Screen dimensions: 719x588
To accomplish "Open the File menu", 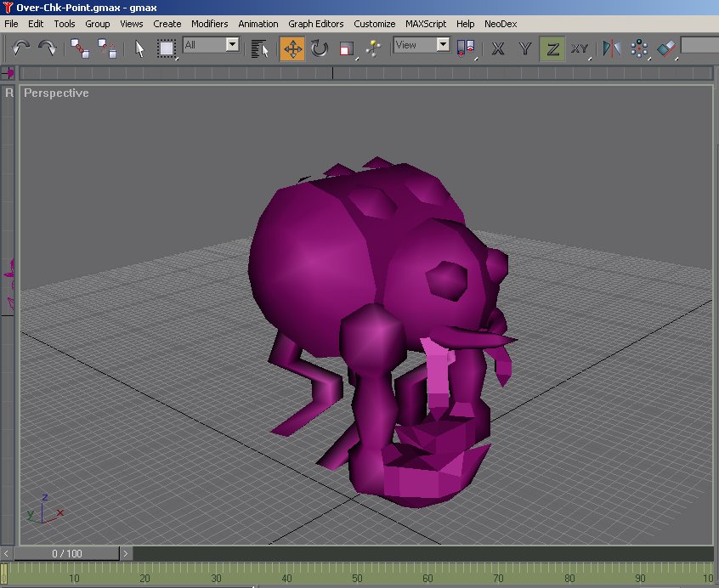I will point(11,24).
